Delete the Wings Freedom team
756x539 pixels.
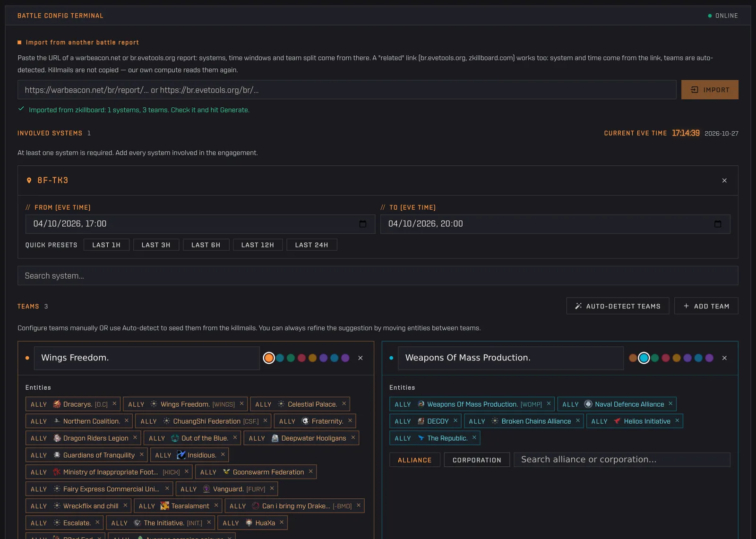click(361, 358)
